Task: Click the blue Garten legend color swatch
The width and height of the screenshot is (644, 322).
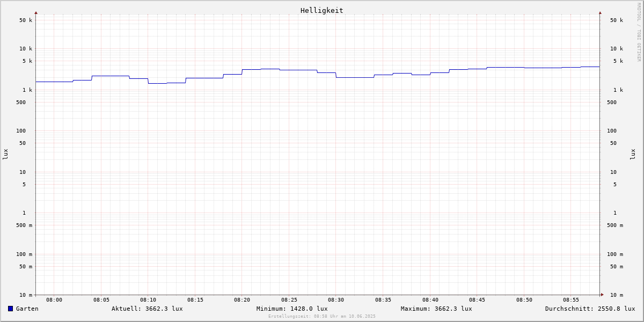Action: coord(10,309)
